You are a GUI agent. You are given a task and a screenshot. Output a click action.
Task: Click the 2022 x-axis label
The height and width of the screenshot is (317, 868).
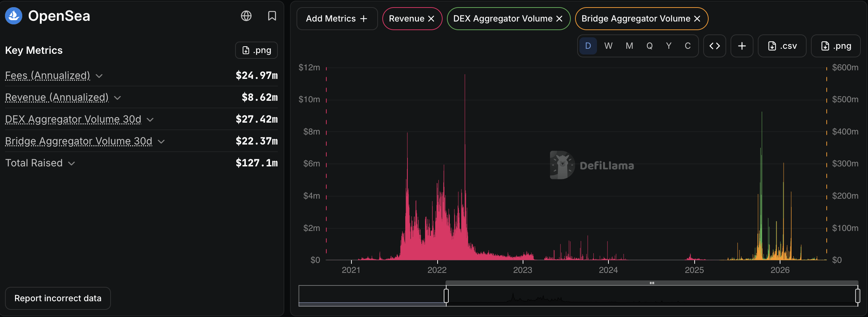click(x=437, y=270)
